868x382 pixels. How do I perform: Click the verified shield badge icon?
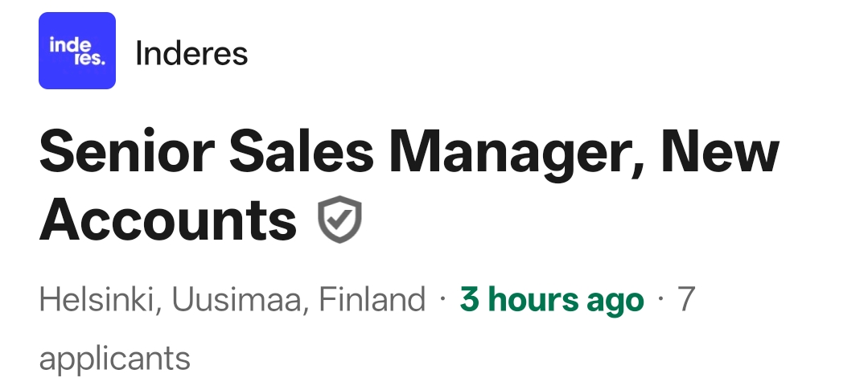tap(339, 222)
